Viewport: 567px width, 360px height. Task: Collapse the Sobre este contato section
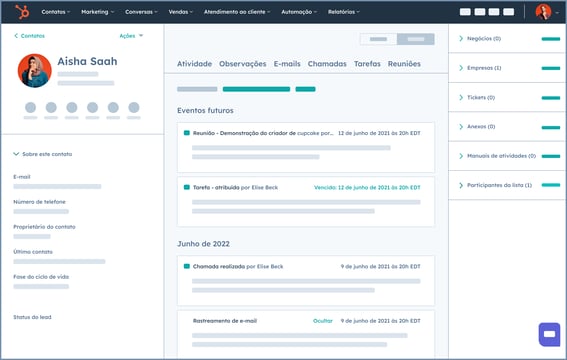pos(43,154)
